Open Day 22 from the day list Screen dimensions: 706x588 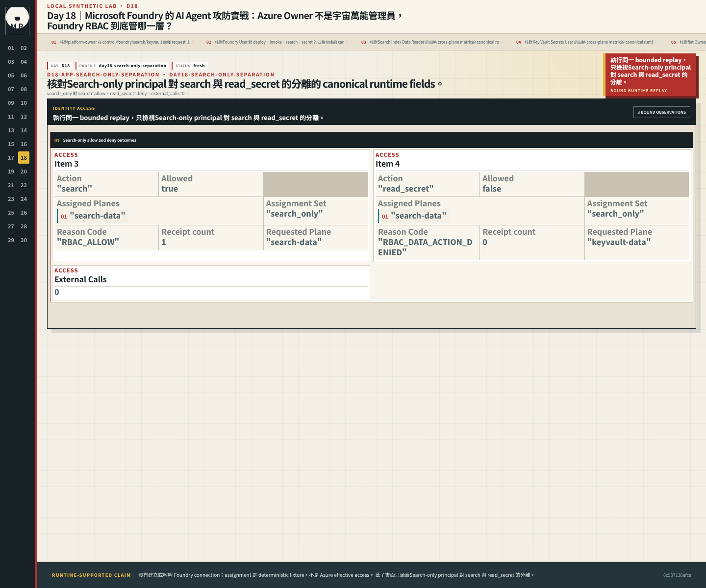point(24,185)
